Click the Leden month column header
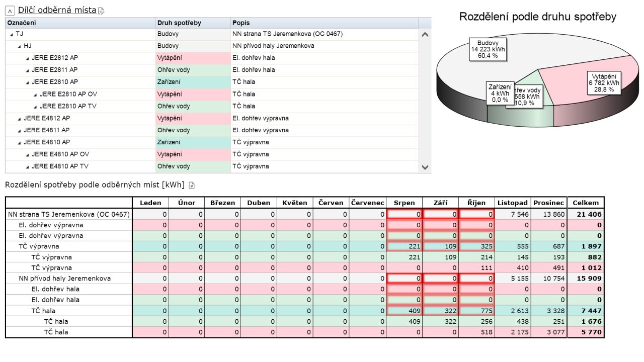This screenshot has width=644, height=362. click(151, 203)
